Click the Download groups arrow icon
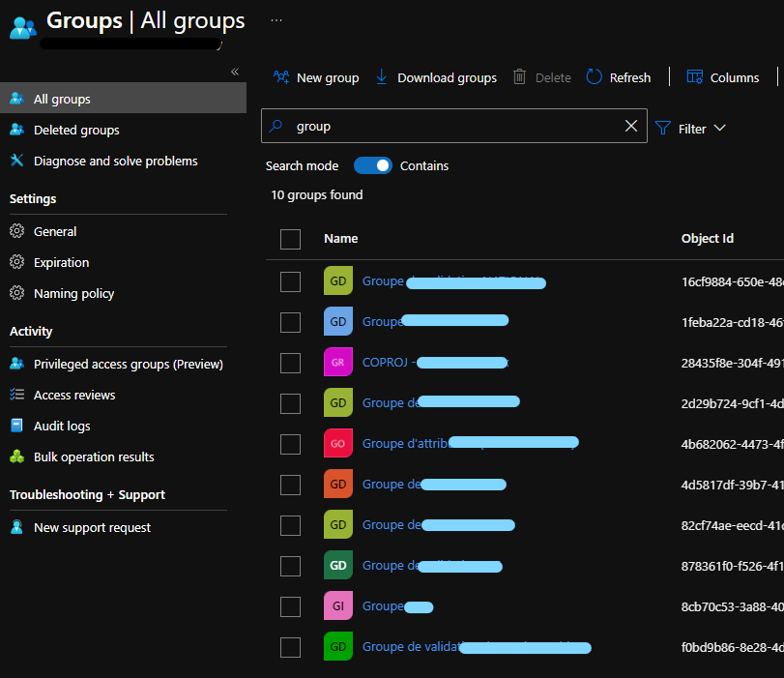784x678 pixels. point(382,77)
